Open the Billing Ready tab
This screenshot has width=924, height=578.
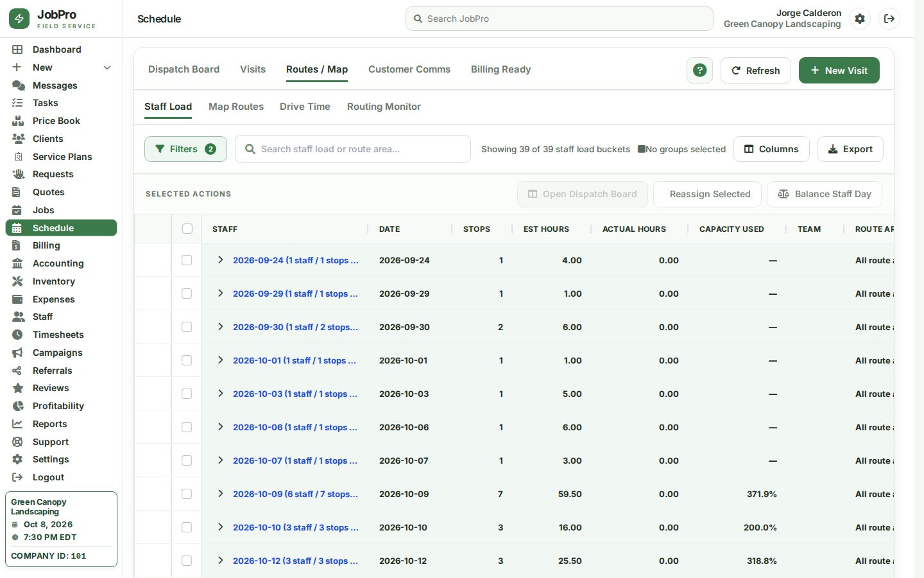(x=501, y=69)
